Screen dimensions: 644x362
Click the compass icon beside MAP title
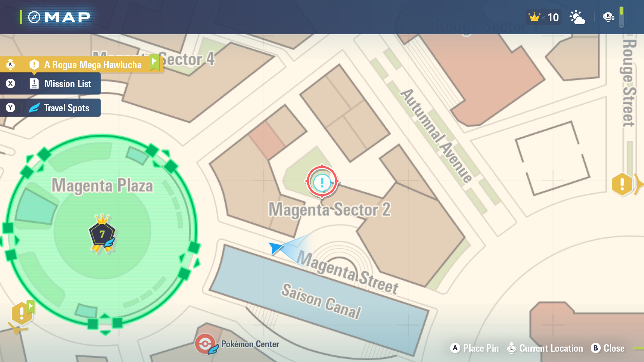pos(34,17)
